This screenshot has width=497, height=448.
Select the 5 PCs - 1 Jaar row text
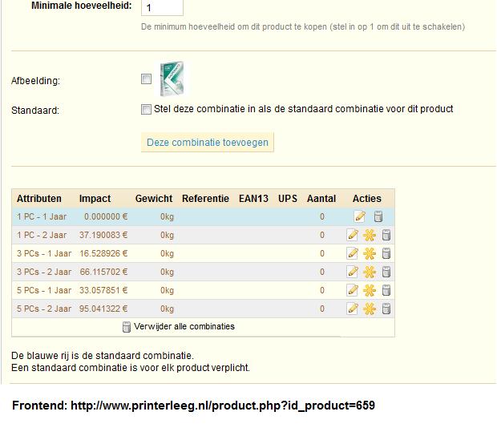pos(44,290)
